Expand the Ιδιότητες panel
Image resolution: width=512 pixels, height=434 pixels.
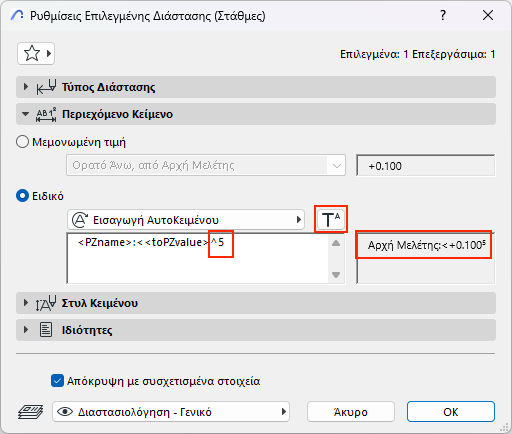point(26,330)
